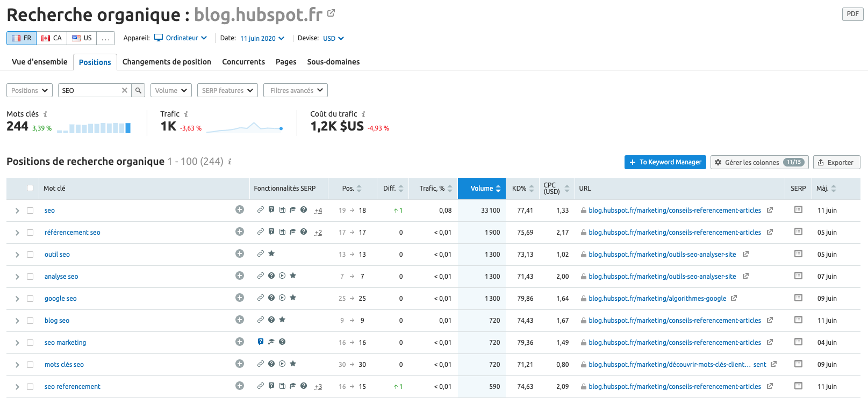The image size is (868, 398).
Task: Sort the table by KD% column
Action: tap(523, 188)
